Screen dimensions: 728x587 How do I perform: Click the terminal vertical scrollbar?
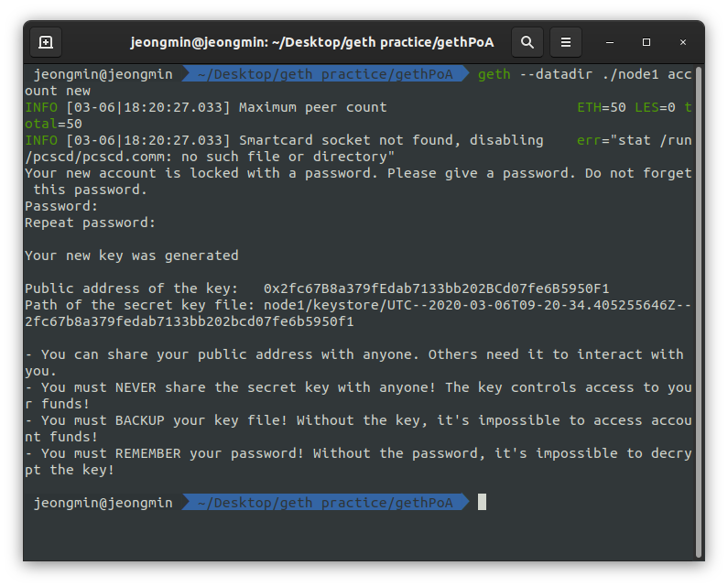[699, 312]
